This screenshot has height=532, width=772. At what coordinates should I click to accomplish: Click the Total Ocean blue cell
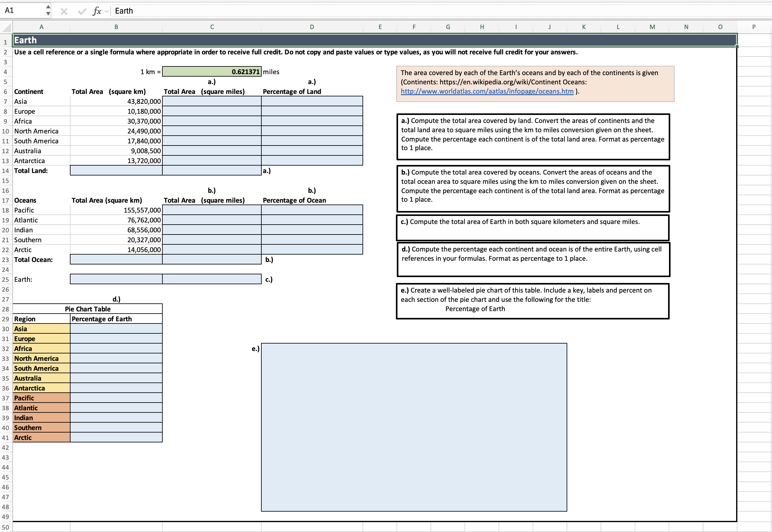(x=116, y=260)
